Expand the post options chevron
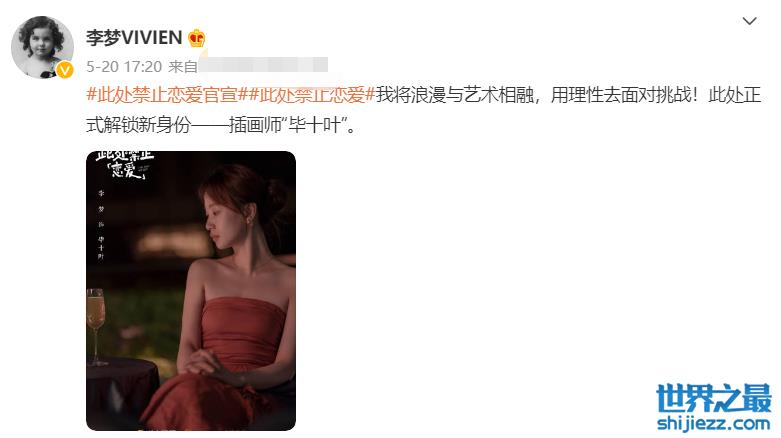Screen dimensions: 781x438 tap(749, 21)
